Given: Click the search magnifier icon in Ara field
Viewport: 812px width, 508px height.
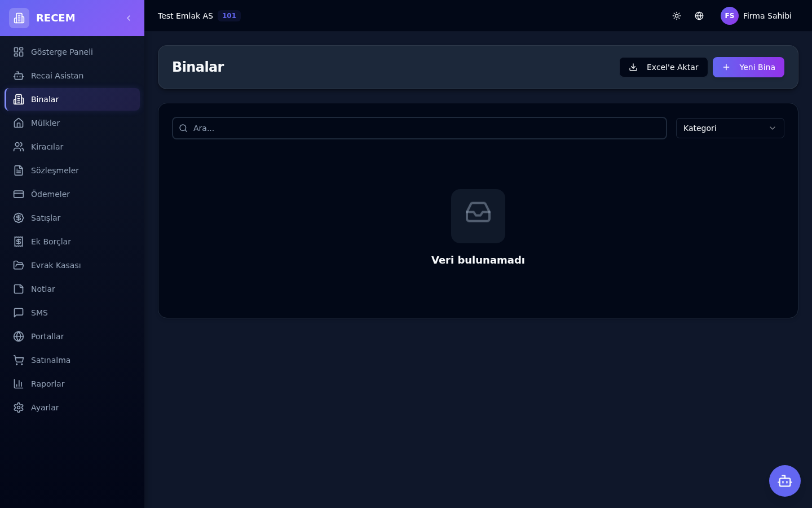Looking at the screenshot, I should 183,128.
